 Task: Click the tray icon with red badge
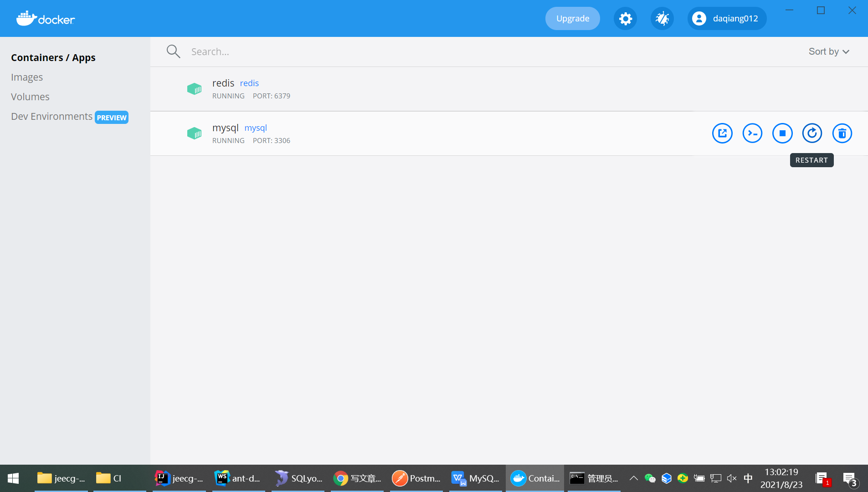(823, 479)
